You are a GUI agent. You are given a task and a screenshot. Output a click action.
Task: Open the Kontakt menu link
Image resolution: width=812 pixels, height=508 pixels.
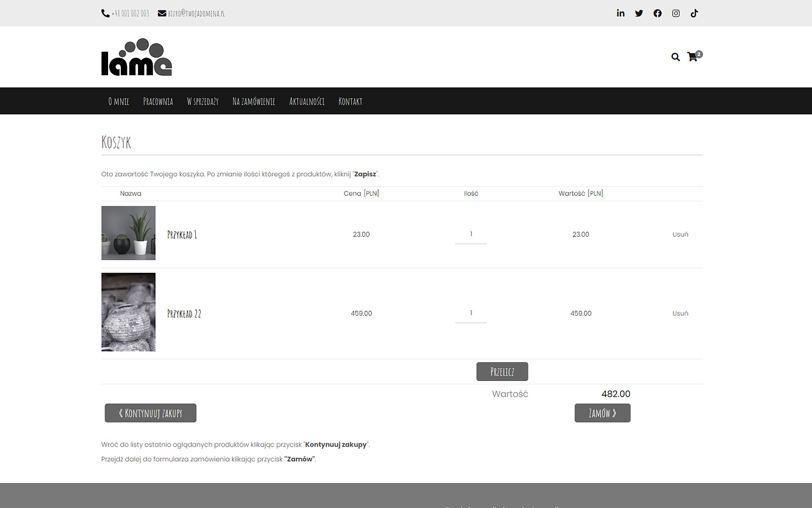tap(350, 102)
